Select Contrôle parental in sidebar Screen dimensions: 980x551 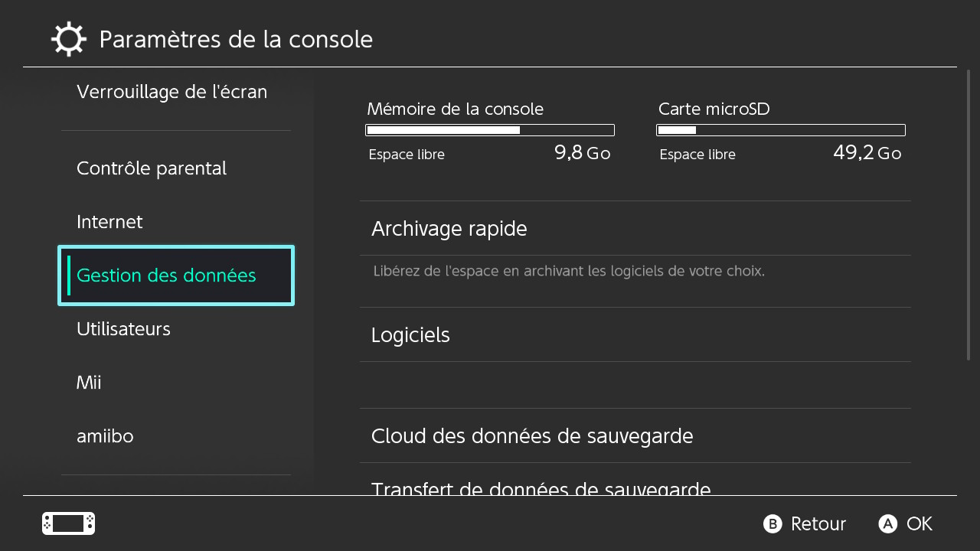click(x=152, y=168)
